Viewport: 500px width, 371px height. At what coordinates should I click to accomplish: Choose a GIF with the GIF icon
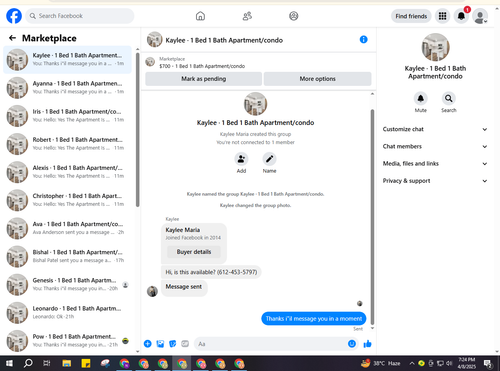click(x=185, y=344)
